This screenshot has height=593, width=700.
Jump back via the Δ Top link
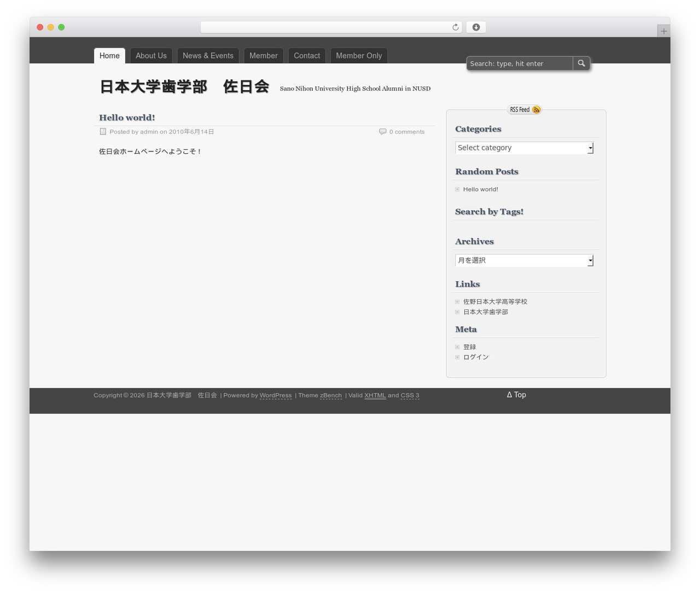pos(516,394)
